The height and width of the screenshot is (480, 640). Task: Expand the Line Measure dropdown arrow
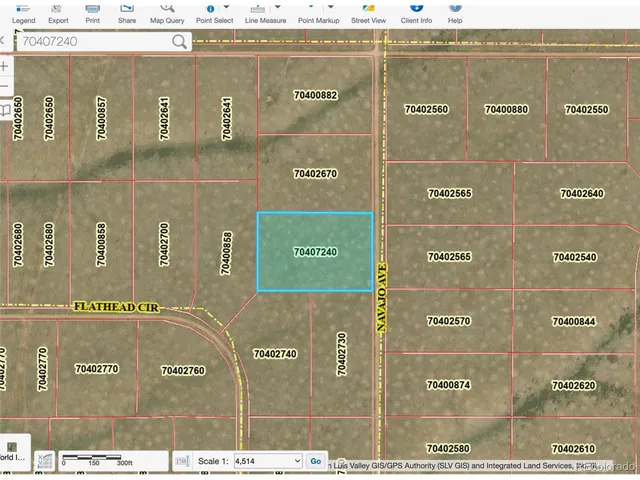tap(278, 7)
